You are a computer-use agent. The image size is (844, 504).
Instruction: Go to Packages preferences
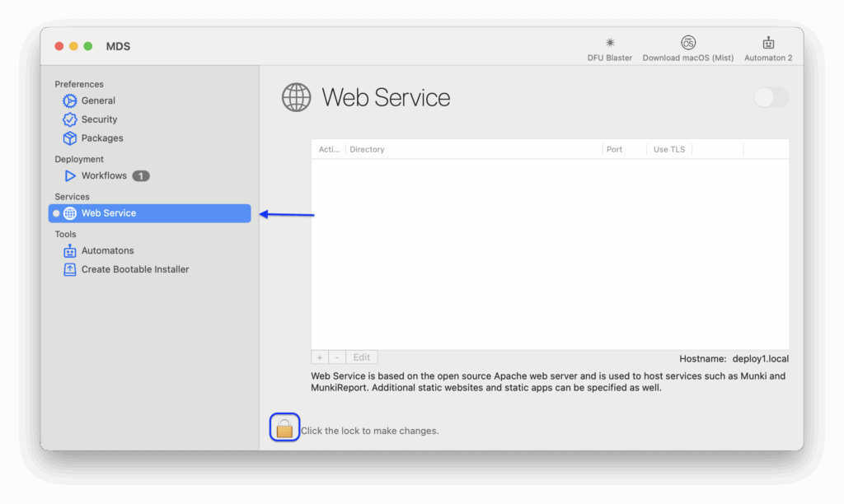point(101,138)
